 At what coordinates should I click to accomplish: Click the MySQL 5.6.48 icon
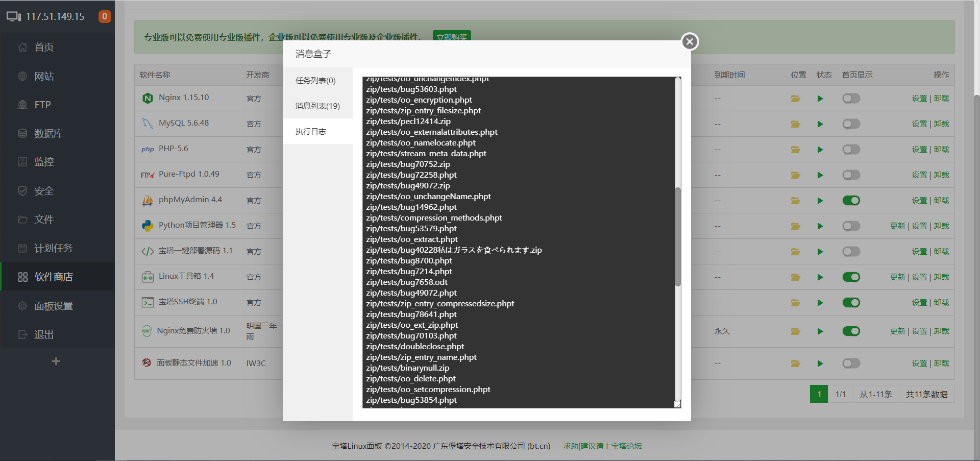tap(148, 124)
